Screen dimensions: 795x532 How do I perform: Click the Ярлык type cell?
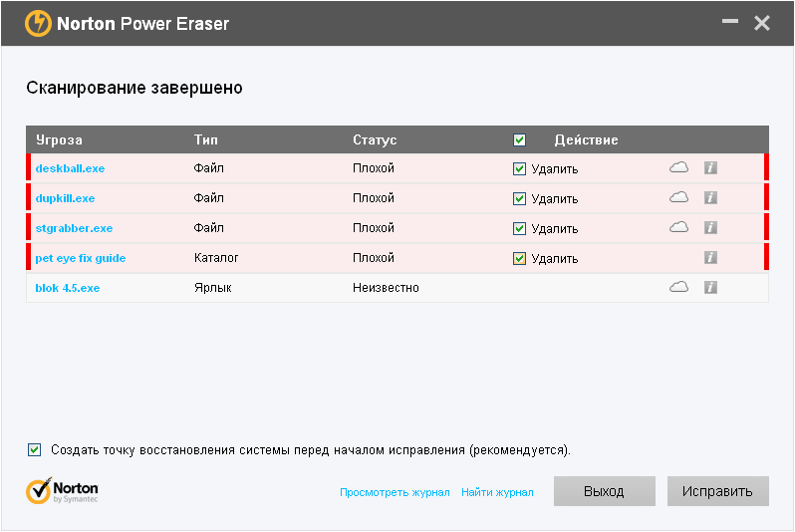click(213, 288)
